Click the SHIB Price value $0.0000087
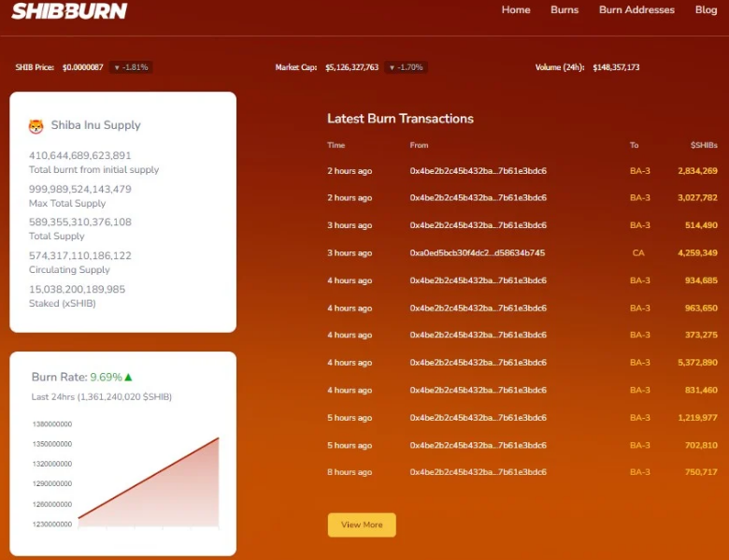The width and height of the screenshot is (729, 560). (x=83, y=67)
